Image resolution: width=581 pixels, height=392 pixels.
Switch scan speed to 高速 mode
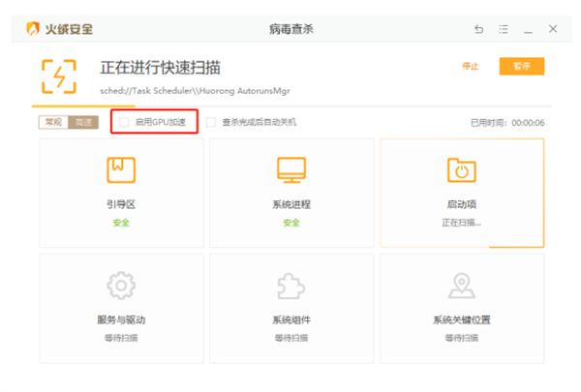pyautogui.click(x=83, y=122)
